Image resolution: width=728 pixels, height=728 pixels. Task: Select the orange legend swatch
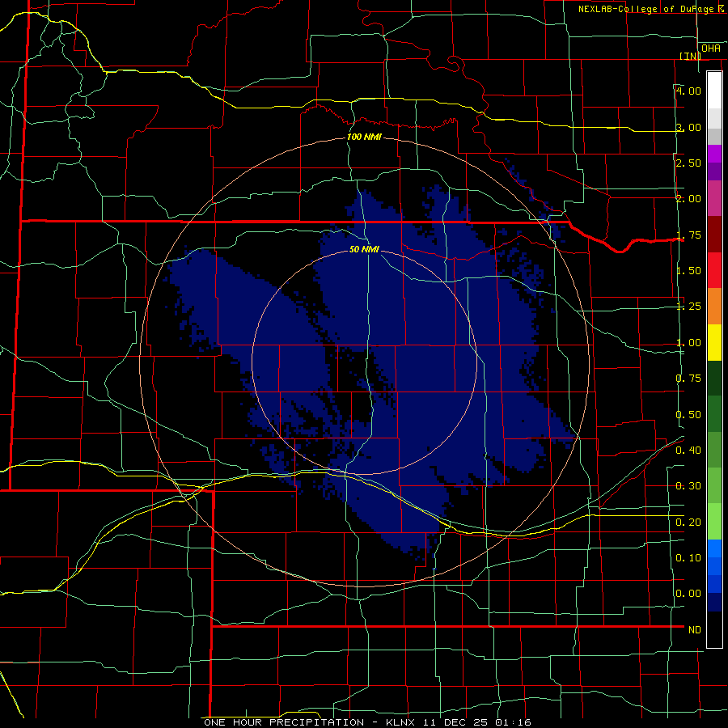[714, 306]
